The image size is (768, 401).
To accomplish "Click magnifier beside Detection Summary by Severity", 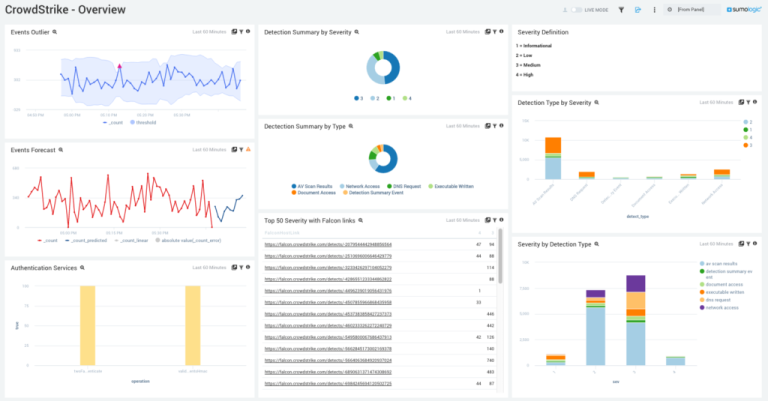I will click(357, 32).
